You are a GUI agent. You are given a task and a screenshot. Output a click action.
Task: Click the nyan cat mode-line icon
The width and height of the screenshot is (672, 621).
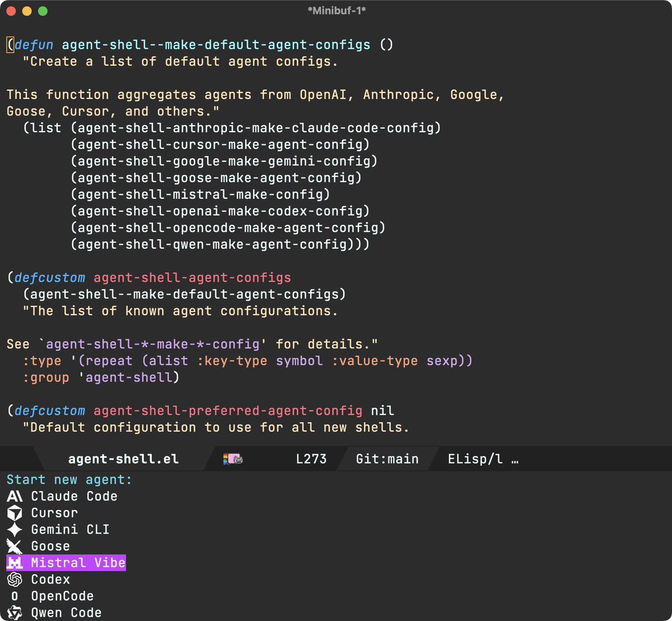(232, 459)
